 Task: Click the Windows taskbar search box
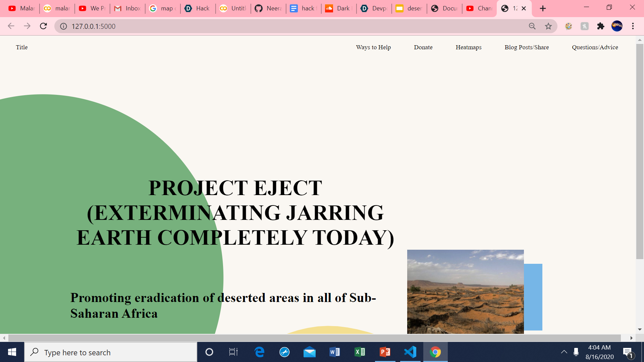[x=111, y=352]
